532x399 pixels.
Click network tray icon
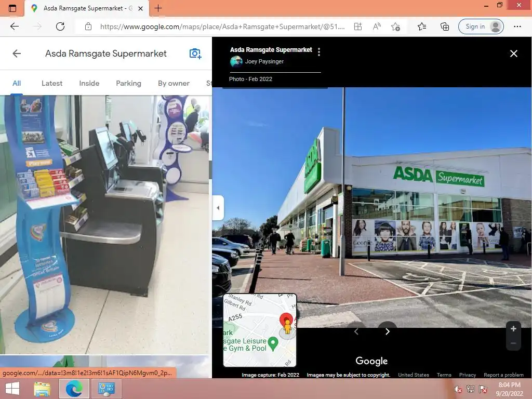click(471, 389)
